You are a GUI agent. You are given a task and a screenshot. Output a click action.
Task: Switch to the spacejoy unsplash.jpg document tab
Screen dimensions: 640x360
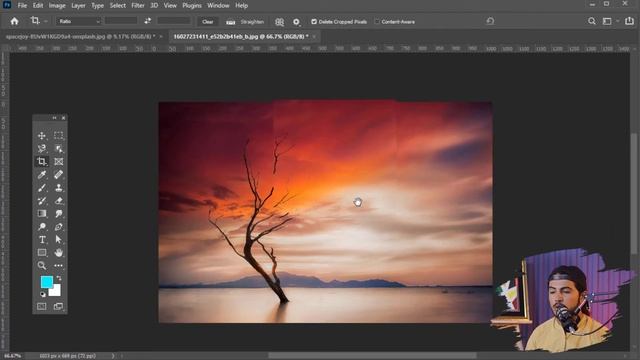point(80,37)
